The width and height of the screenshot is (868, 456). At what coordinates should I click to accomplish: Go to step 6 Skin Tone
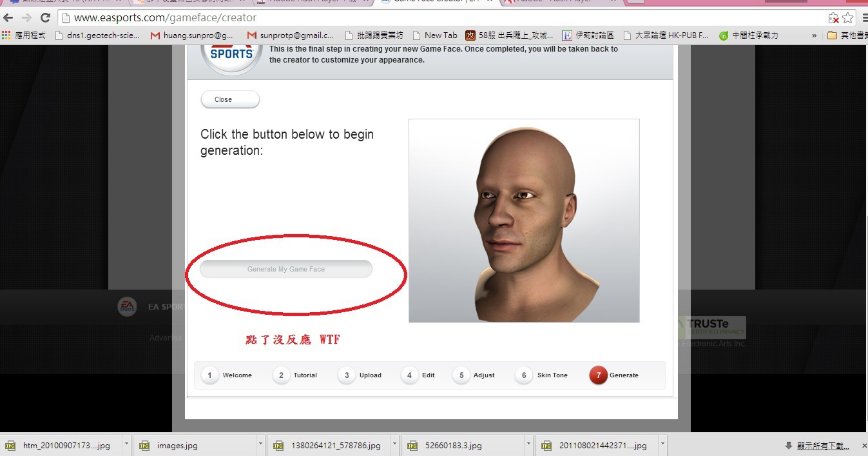pos(541,375)
